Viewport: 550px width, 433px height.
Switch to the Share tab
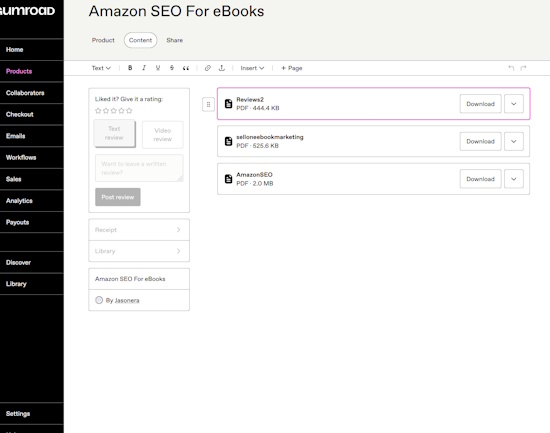(175, 40)
